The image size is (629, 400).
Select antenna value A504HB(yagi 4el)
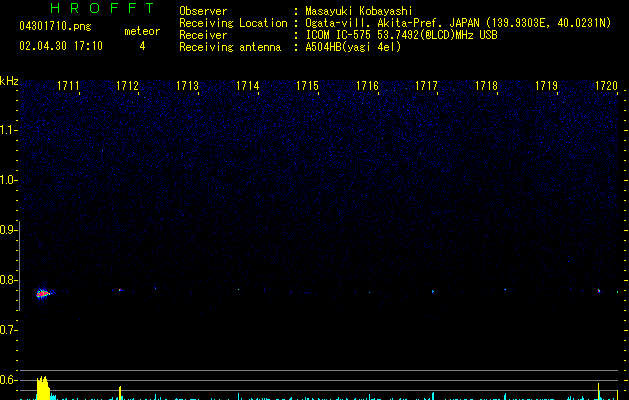click(353, 47)
